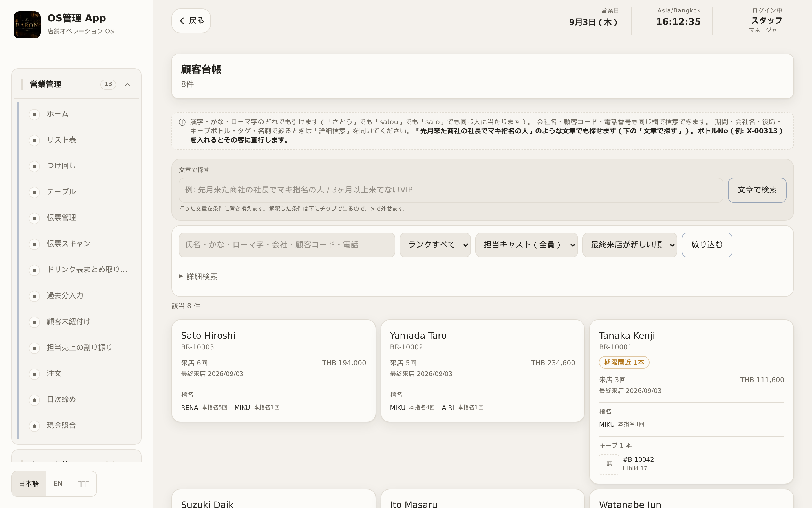Click the THB 234,600 amount
The image size is (812, 508).
[553, 363]
